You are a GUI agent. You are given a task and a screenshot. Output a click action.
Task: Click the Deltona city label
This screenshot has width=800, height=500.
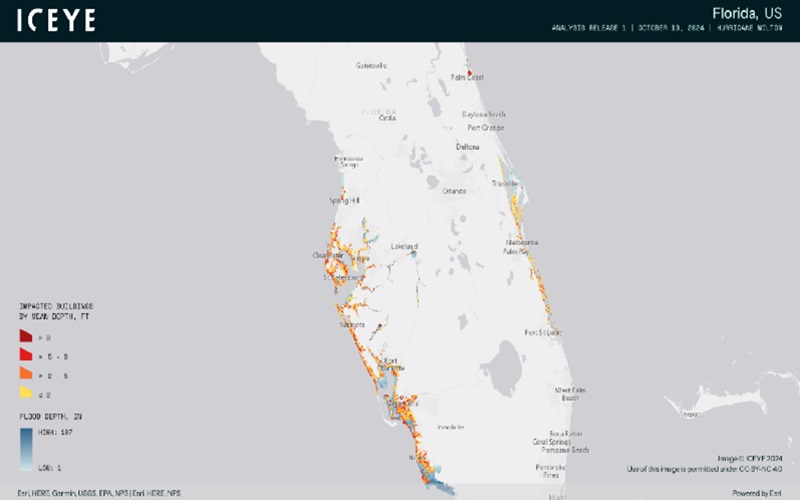[468, 147]
